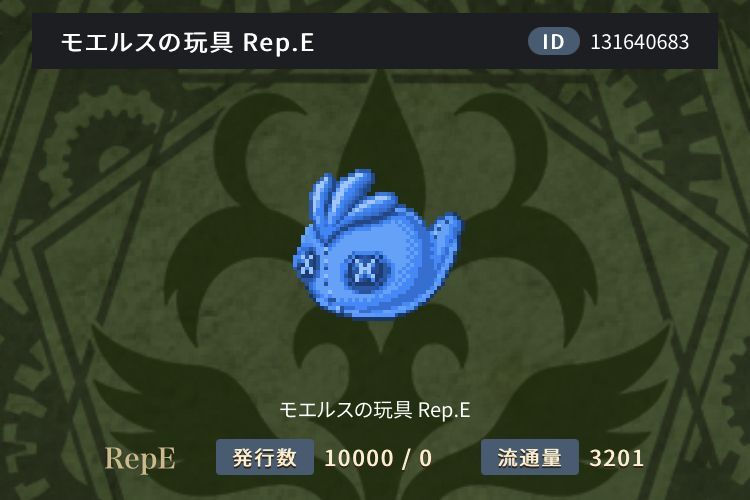Click the issued count 10000
This screenshot has width=750, height=500.
point(359,458)
